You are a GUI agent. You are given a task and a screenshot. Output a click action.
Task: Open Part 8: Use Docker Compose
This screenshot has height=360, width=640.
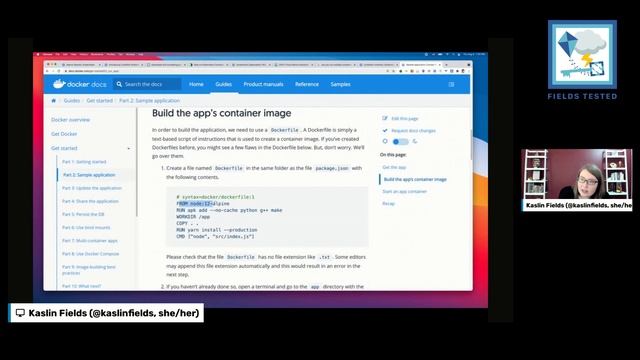click(90, 254)
